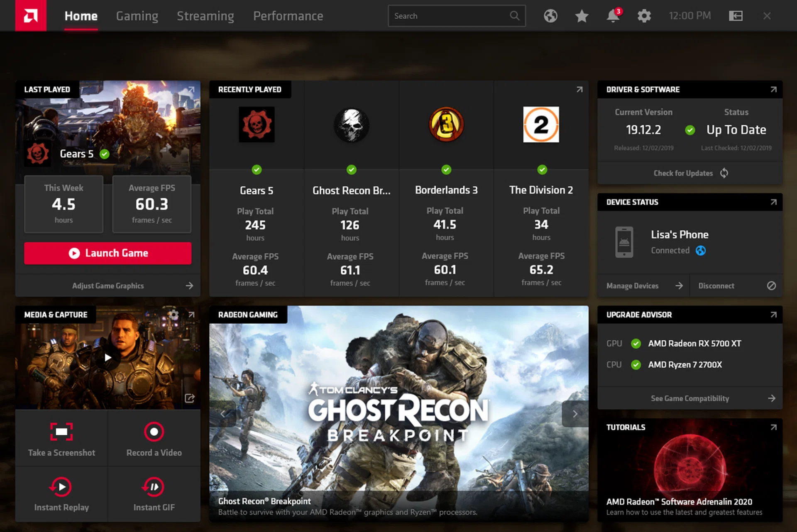Open the notifications bell icon

(613, 16)
